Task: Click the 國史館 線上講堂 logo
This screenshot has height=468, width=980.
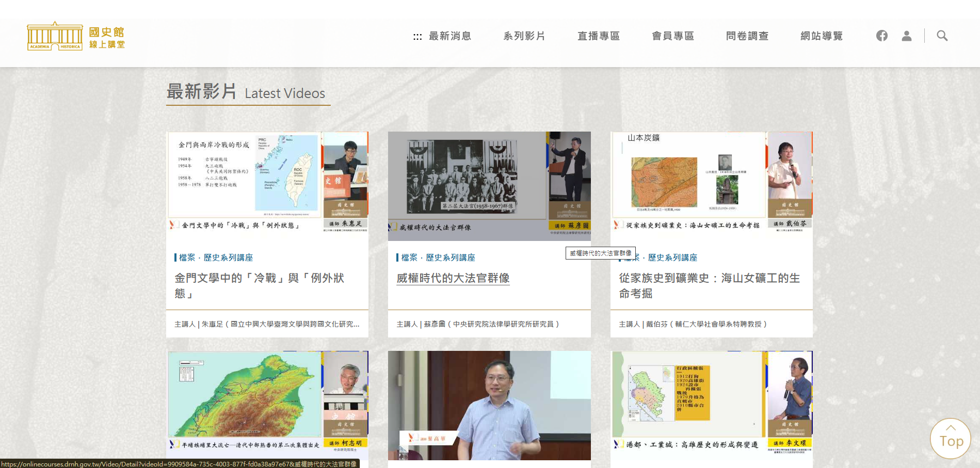Action: tap(76, 37)
